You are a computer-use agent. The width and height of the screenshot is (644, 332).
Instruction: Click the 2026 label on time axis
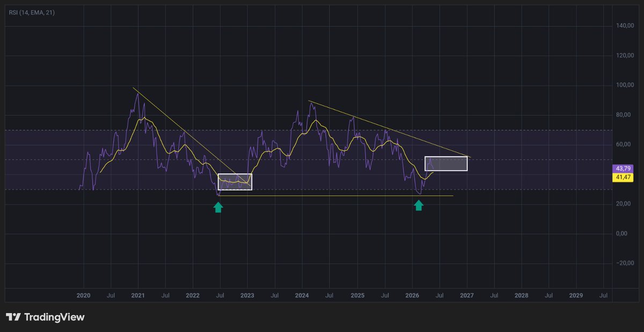(412, 296)
